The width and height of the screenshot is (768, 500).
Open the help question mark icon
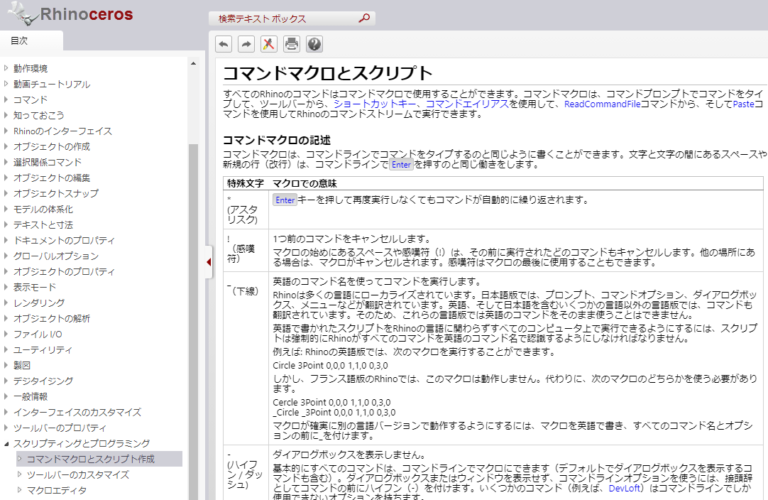(314, 44)
